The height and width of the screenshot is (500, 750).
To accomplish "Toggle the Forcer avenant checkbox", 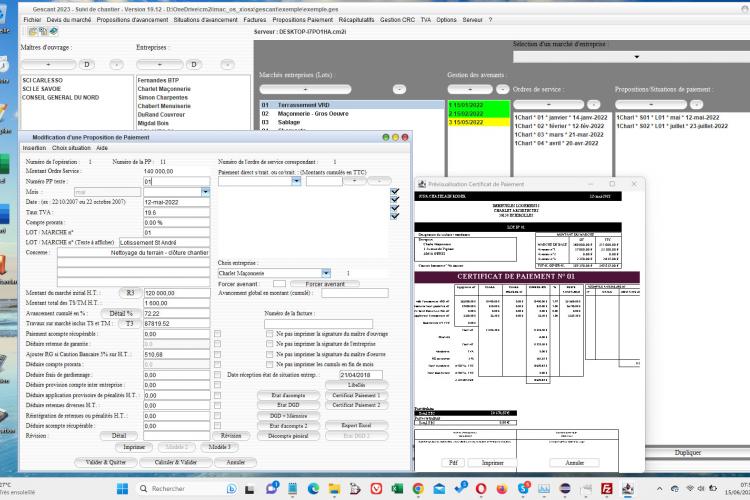I will click(279, 284).
